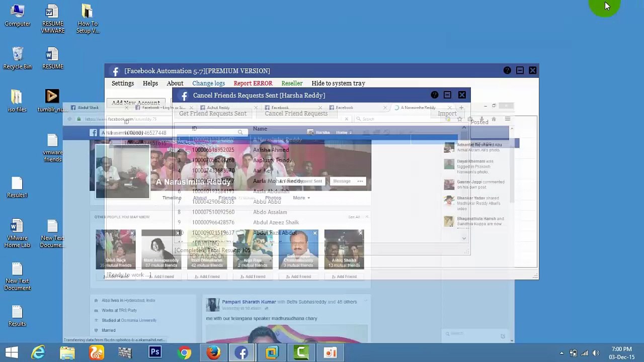The height and width of the screenshot is (362, 644).
Task: Open the Photos tab on profile
Action: coord(273,198)
